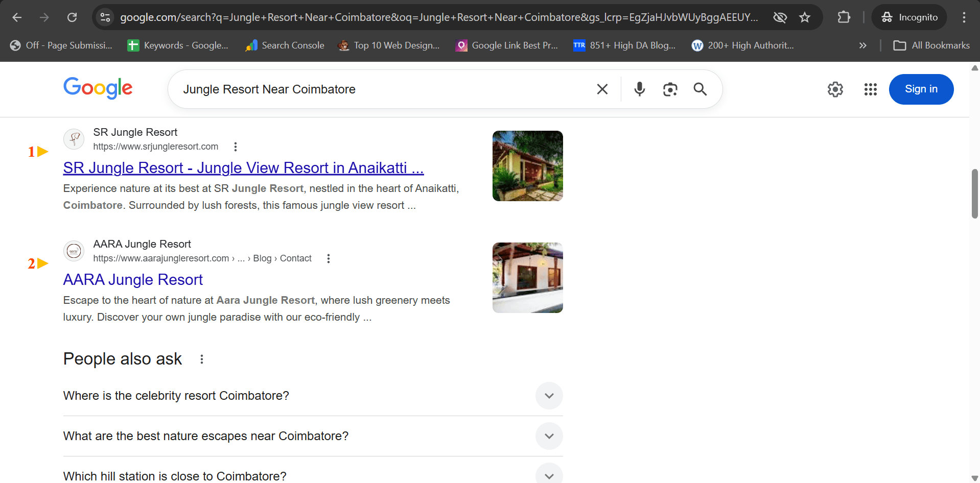Open the All Bookmarks folder
The width and height of the screenshot is (980, 483).
click(x=931, y=45)
